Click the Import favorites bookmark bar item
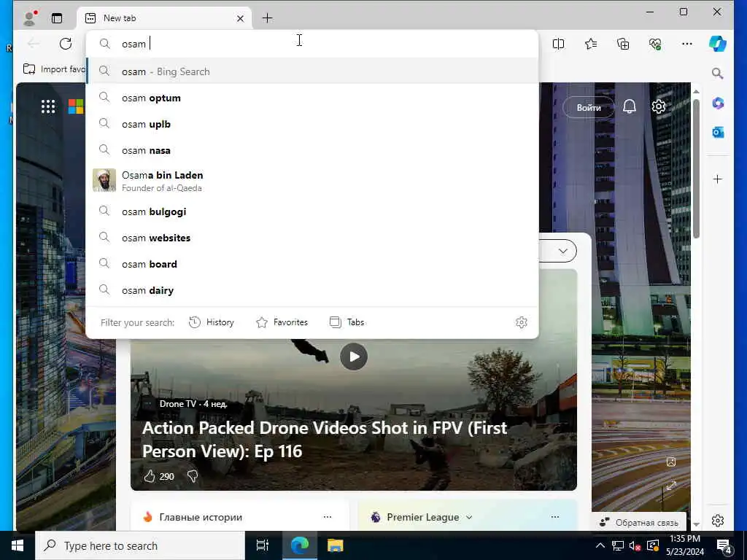Screen dimensions: 747x560 tap(53, 69)
